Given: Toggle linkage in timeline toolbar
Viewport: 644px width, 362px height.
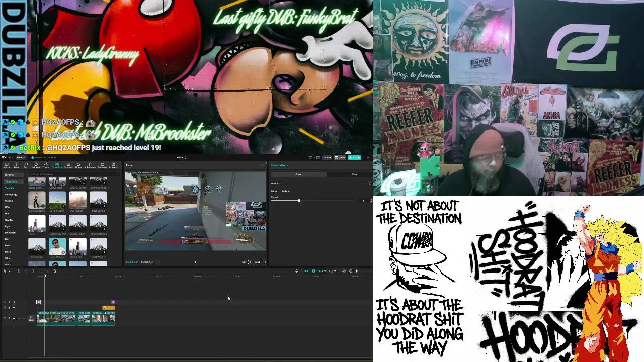Looking at the screenshot, I should pos(321,271).
